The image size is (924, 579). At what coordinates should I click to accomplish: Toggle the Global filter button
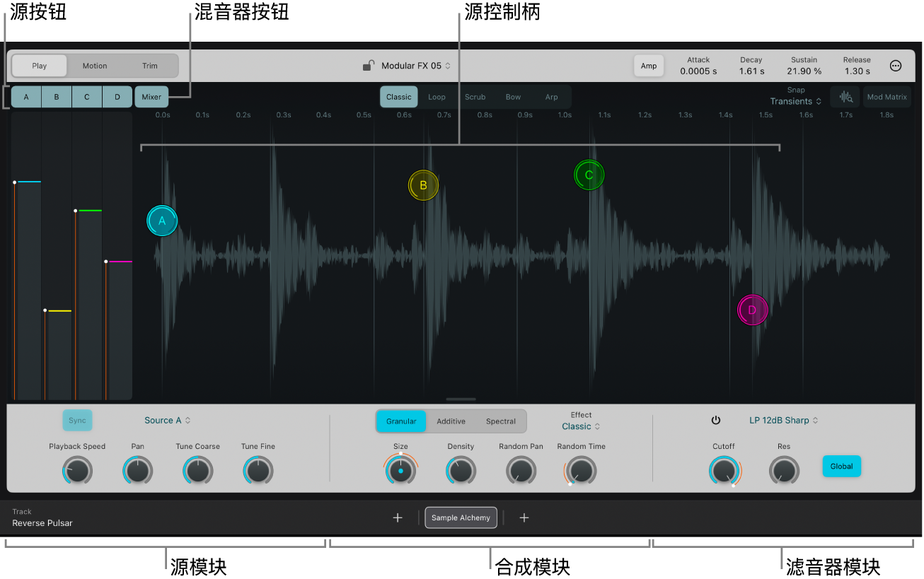(841, 466)
